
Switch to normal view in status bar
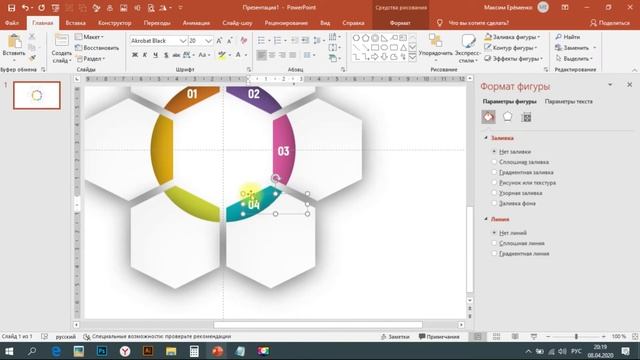click(478, 337)
